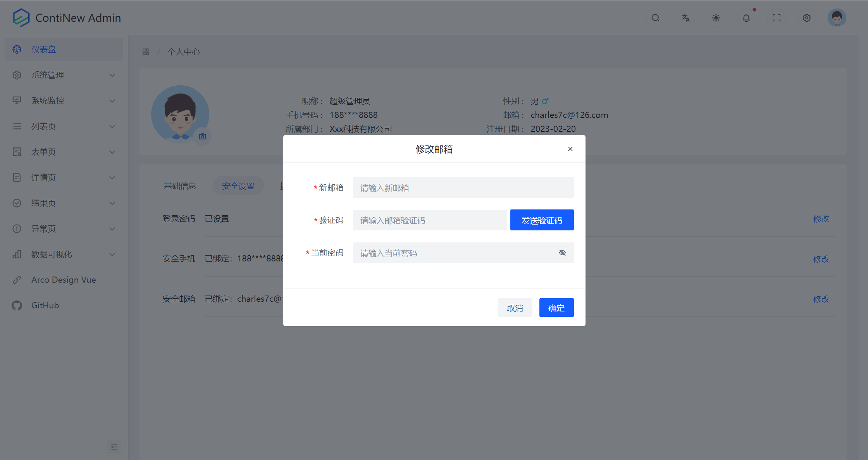Expand the 结果页 menu chevron
868x460 pixels.
pos(112,203)
